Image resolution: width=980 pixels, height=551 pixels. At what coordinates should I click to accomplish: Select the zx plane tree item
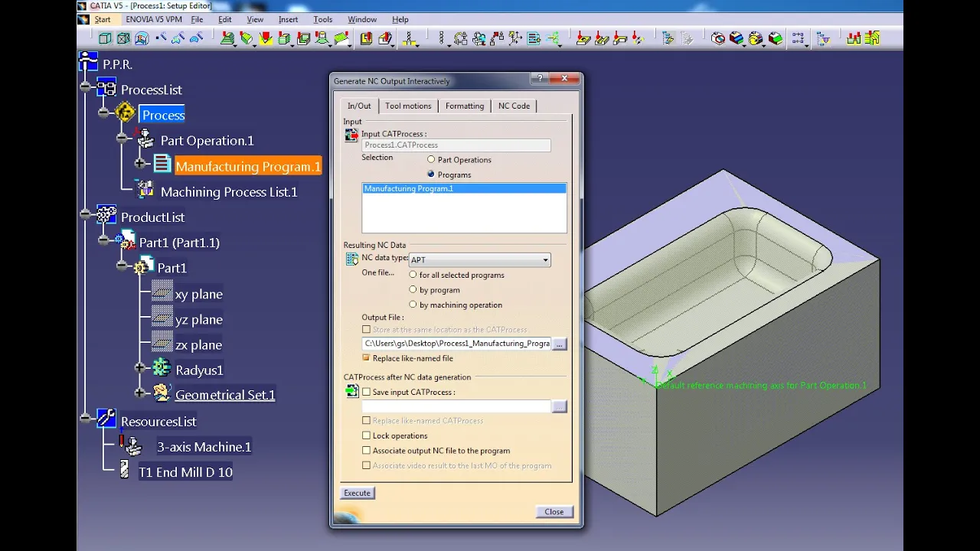199,345
